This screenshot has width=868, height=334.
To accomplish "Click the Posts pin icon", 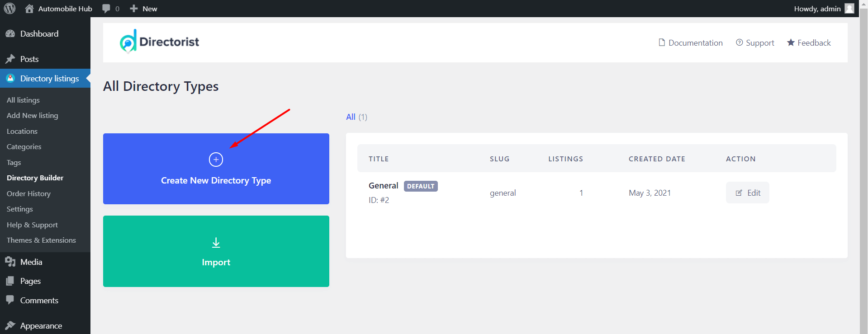I will coord(10,59).
